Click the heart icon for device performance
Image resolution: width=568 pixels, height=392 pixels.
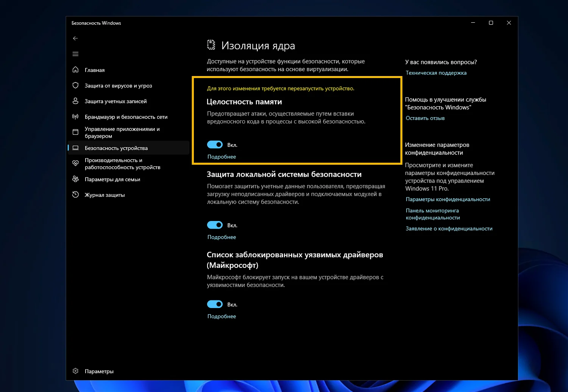75,163
